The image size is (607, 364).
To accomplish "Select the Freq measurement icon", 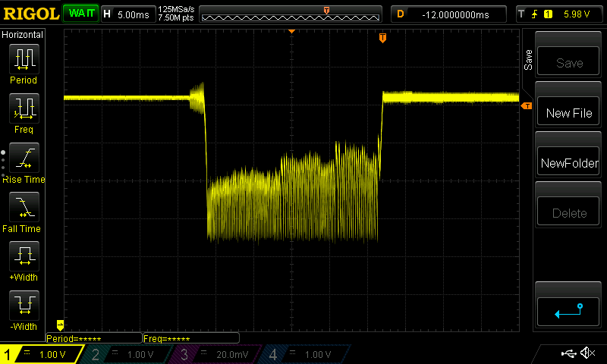I will [24, 108].
